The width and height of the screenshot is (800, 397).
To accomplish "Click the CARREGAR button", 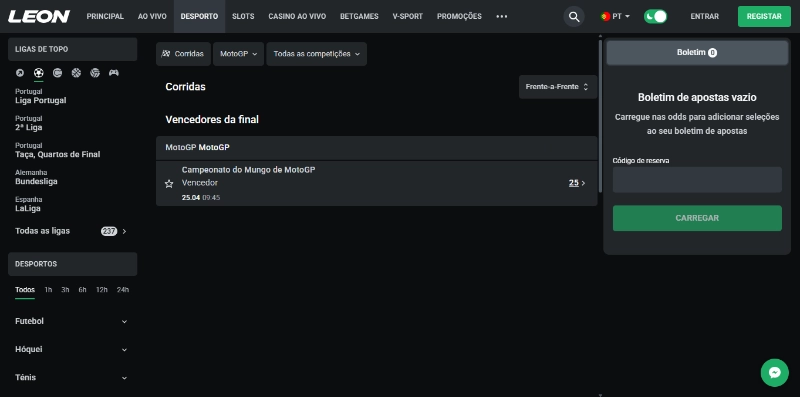I will (697, 218).
